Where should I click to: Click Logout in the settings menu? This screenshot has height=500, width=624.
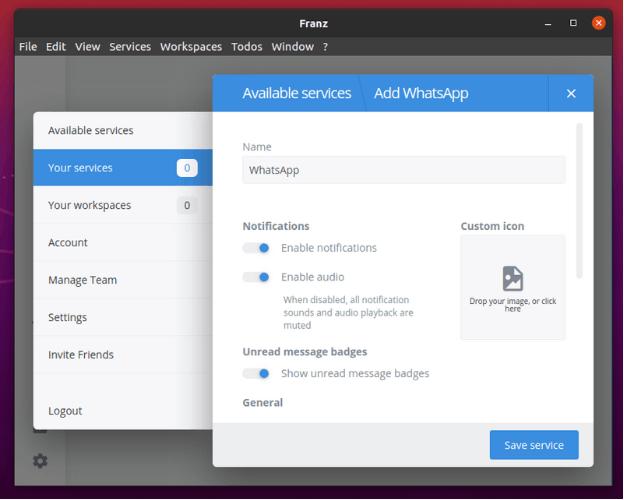pos(65,411)
